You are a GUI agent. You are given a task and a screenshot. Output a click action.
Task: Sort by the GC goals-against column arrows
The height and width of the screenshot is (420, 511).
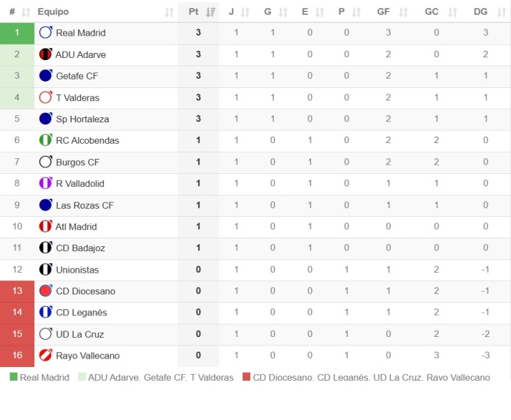click(x=452, y=12)
